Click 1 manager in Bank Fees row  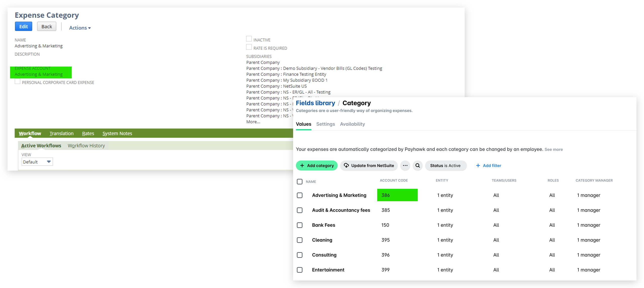click(588, 225)
